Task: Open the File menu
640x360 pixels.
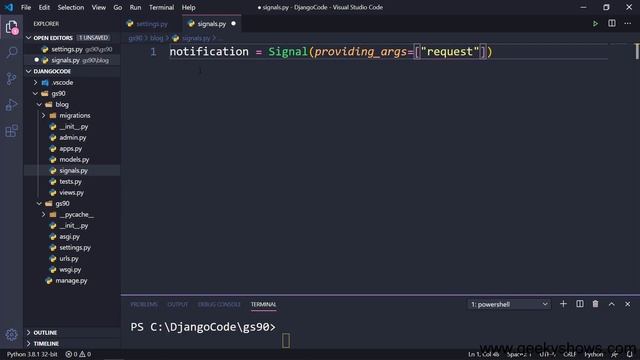Action: pos(26,7)
